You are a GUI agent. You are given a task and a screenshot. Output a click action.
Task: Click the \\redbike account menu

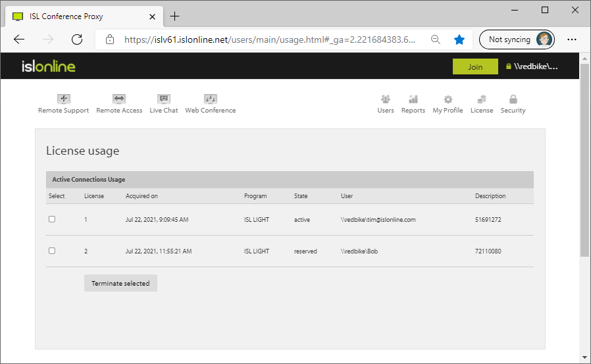pyautogui.click(x=532, y=66)
